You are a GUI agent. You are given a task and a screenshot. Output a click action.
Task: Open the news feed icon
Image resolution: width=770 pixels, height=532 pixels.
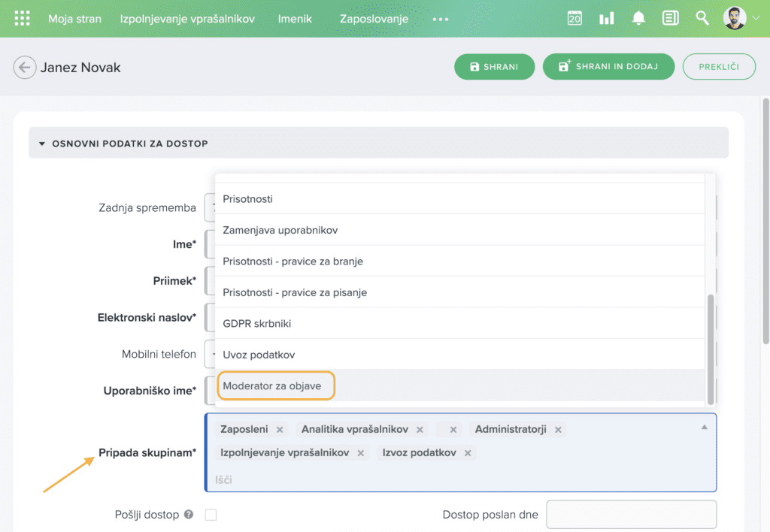click(670, 19)
